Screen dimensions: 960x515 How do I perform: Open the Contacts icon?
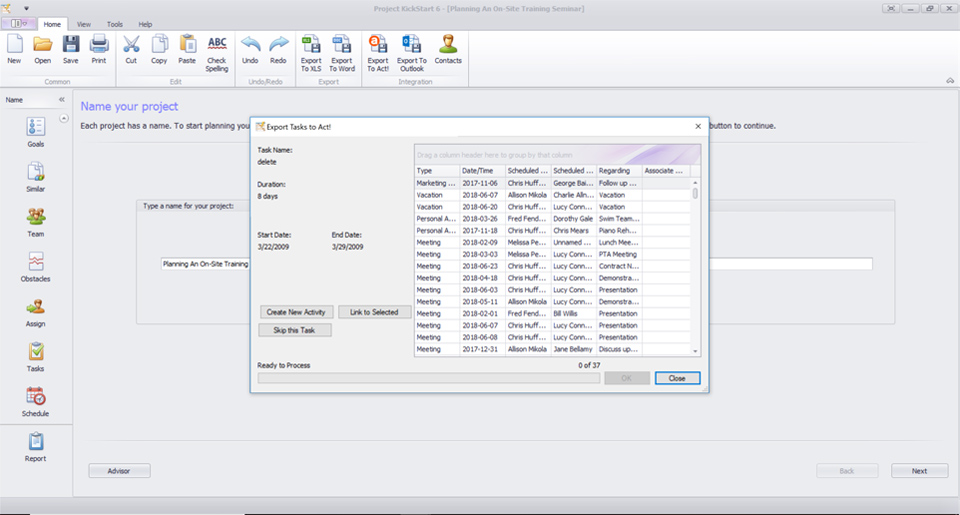coord(448,50)
